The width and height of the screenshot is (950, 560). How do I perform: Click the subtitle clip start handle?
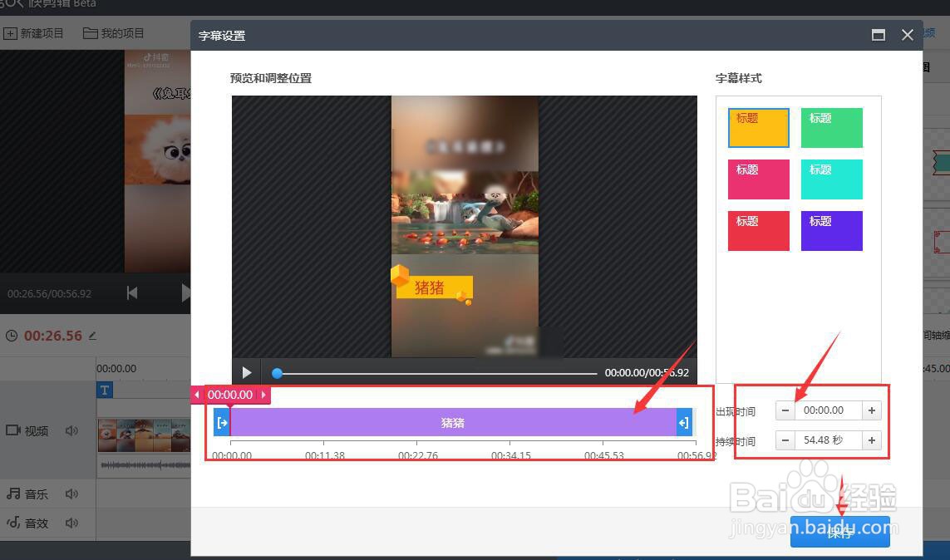(222, 423)
